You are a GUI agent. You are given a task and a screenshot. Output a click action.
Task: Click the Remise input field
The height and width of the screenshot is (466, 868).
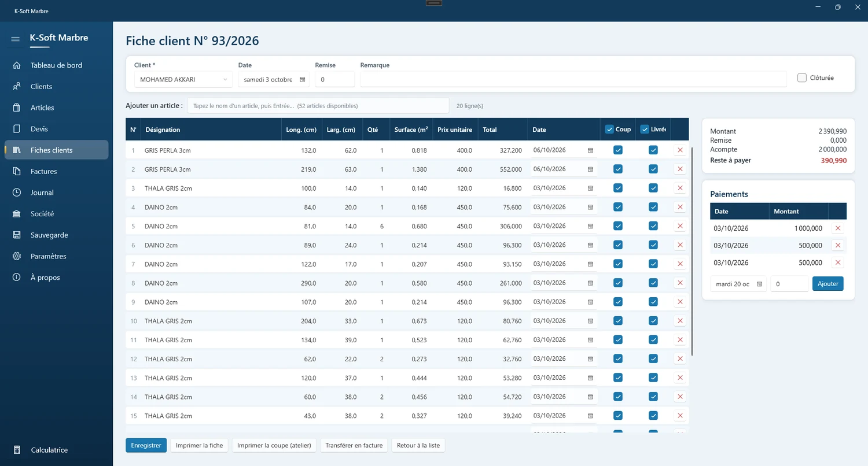335,80
